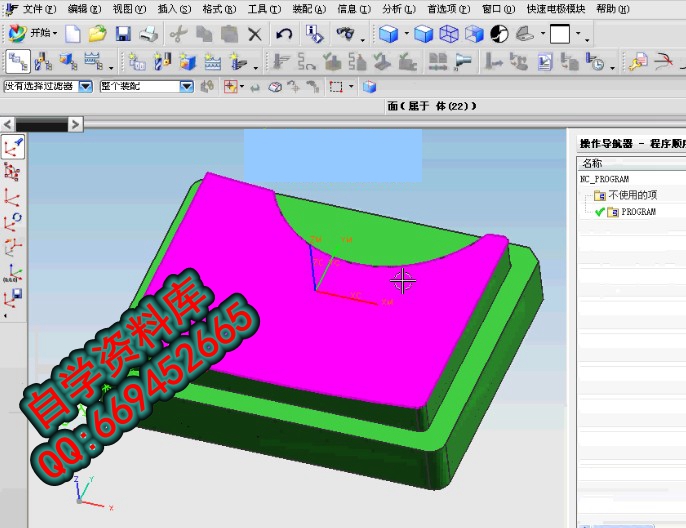Click the binoculars find icon
Image resolution: width=686 pixels, height=528 pixels.
347,34
